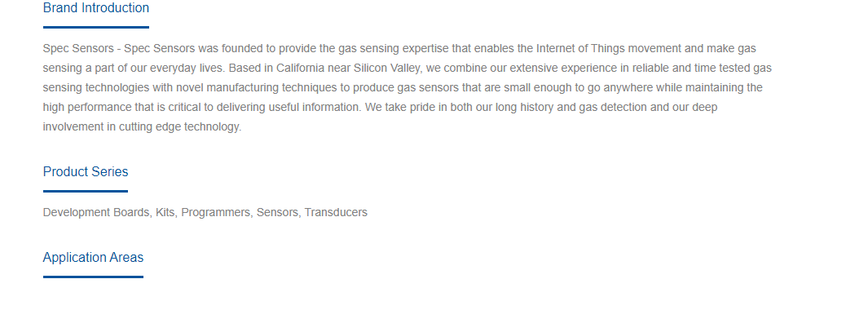The height and width of the screenshot is (310, 868).
Task: Click the last line ending cutting edge technology
Action: 143,126
